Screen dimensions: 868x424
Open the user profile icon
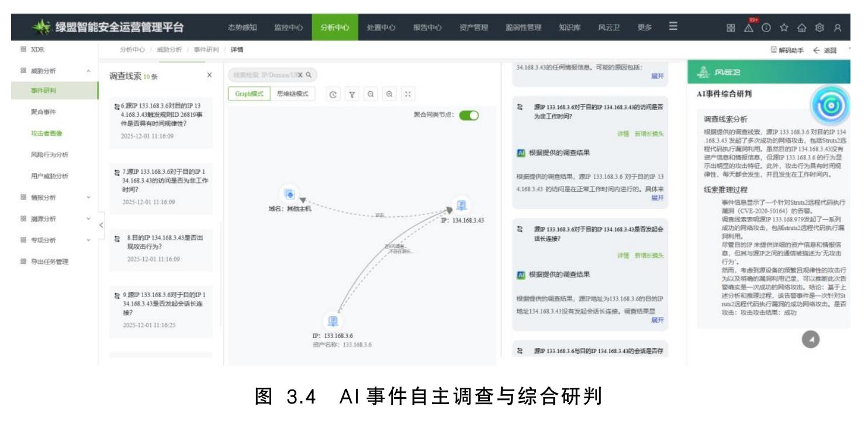coord(838,27)
